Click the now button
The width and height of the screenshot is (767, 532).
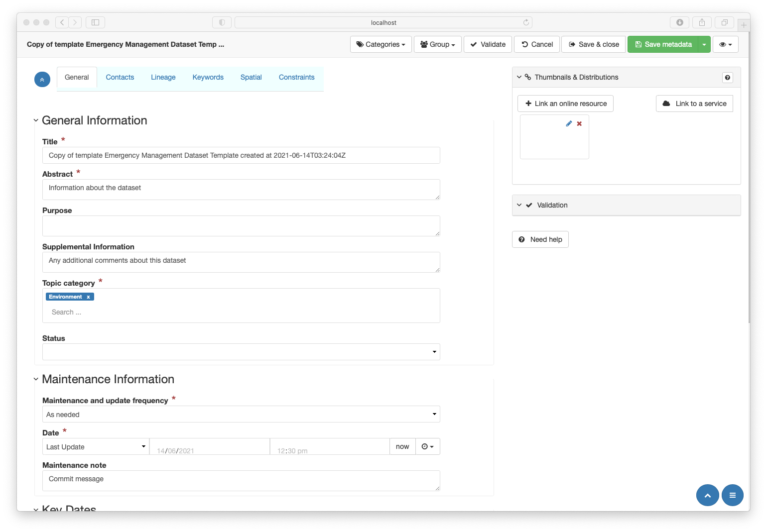coord(402,446)
